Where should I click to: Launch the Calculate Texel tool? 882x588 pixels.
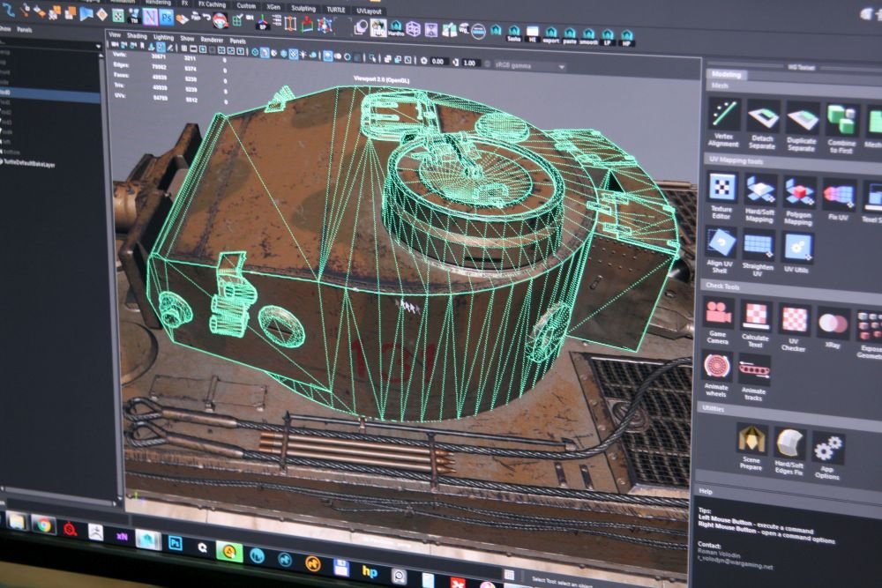pos(756,315)
